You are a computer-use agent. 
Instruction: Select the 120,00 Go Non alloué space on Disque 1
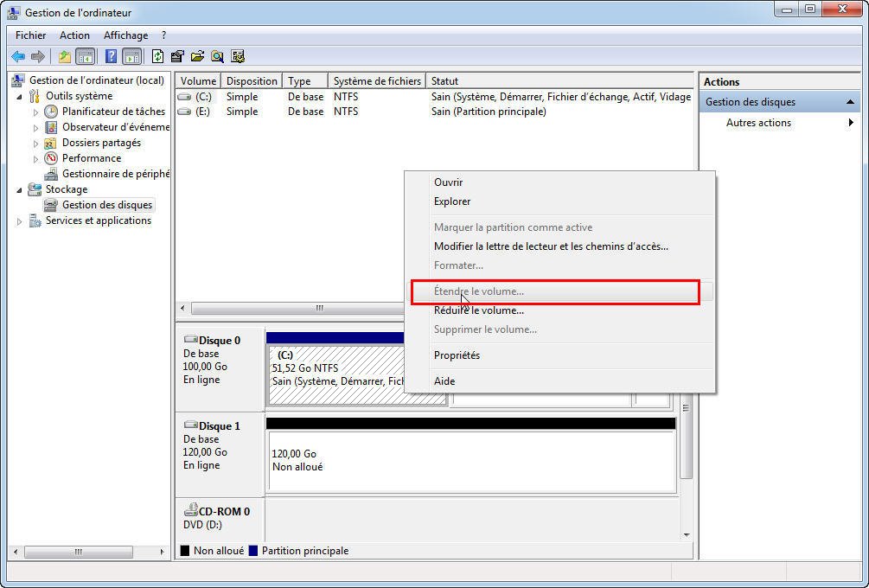click(x=471, y=462)
